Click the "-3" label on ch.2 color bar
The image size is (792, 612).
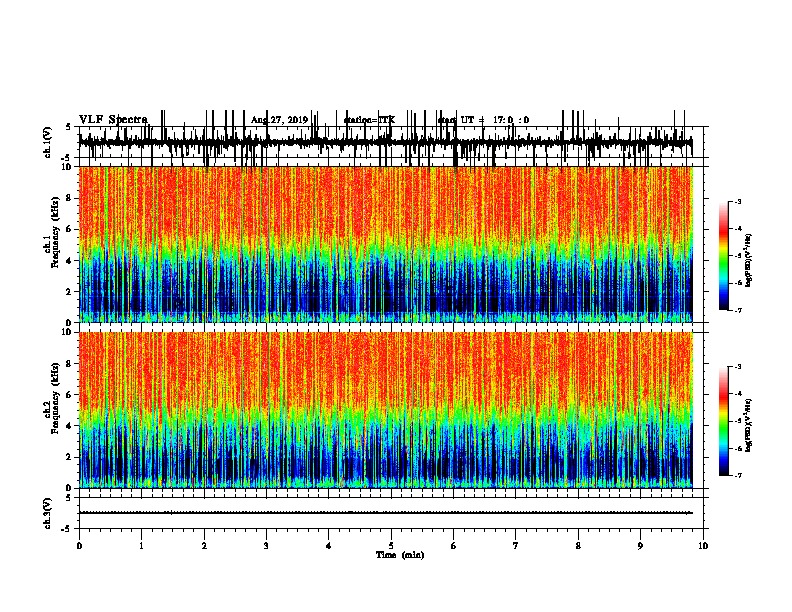point(738,367)
